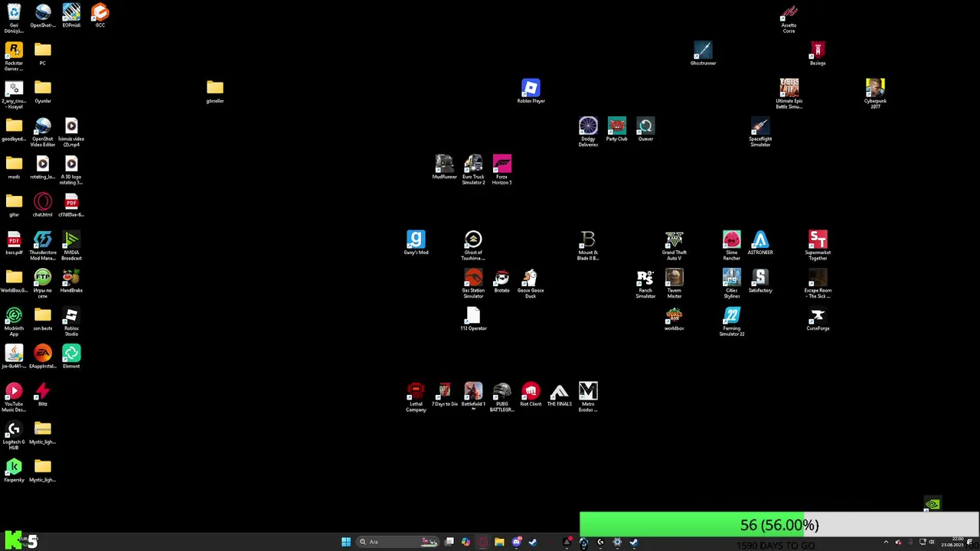The image size is (980, 551).
Task: Launch Supermarket Together shortcut
Action: [818, 246]
